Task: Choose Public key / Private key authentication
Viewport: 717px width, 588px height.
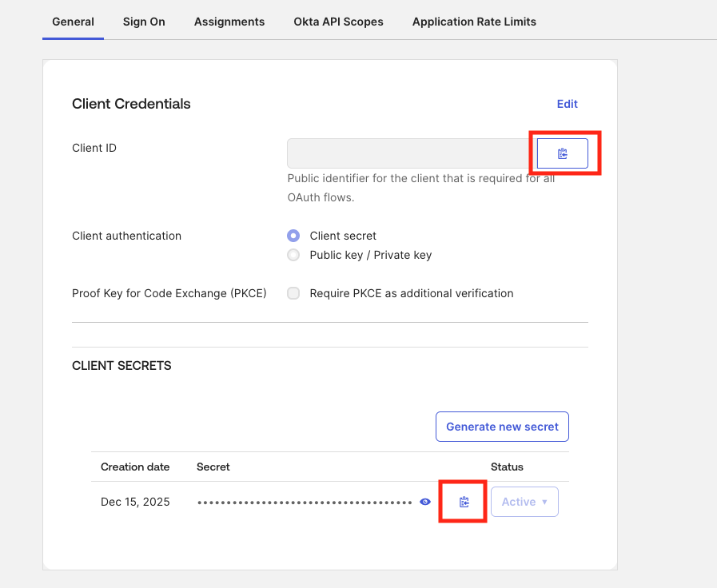Action: 293,255
